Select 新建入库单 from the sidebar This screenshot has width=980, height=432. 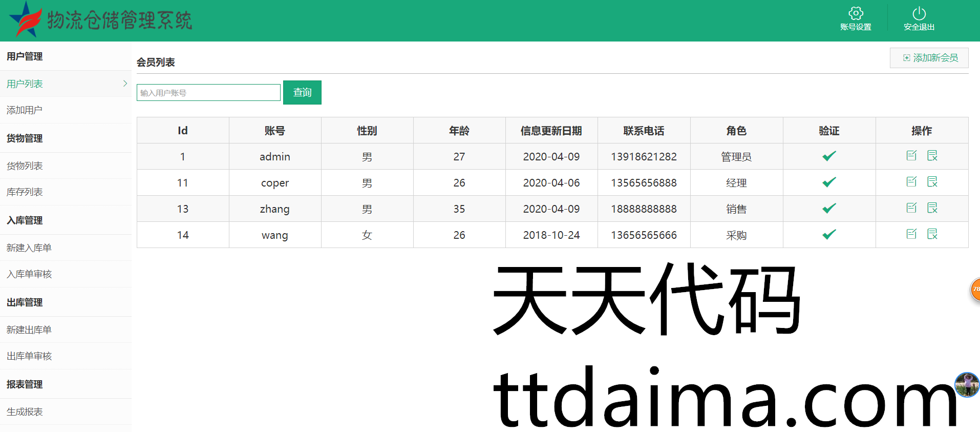coord(29,248)
